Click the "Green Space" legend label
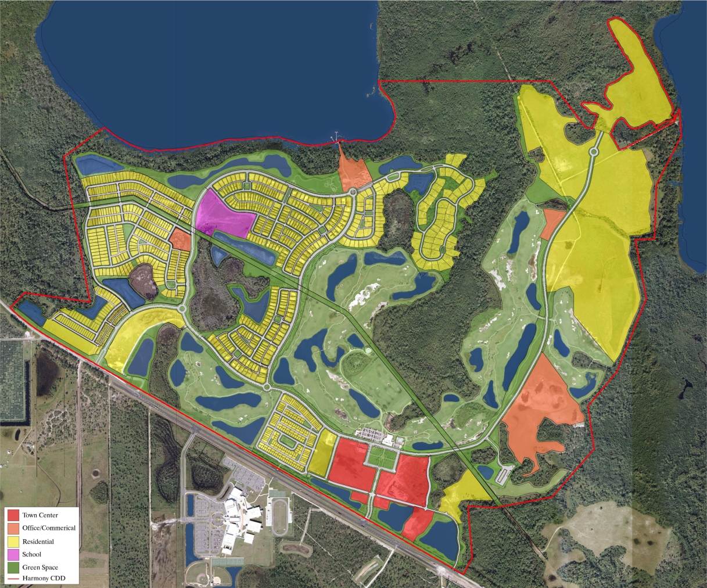This screenshot has height=588, width=707. [40, 568]
